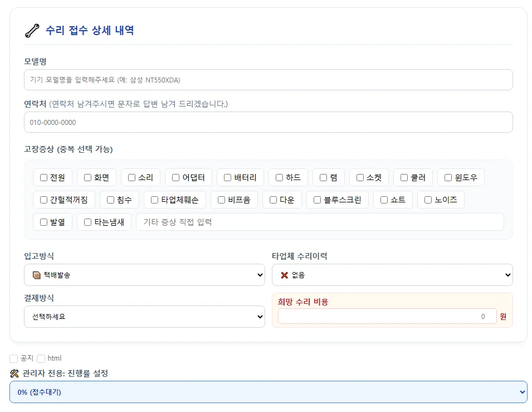Tick the 쇼트 checkbox

(x=384, y=200)
